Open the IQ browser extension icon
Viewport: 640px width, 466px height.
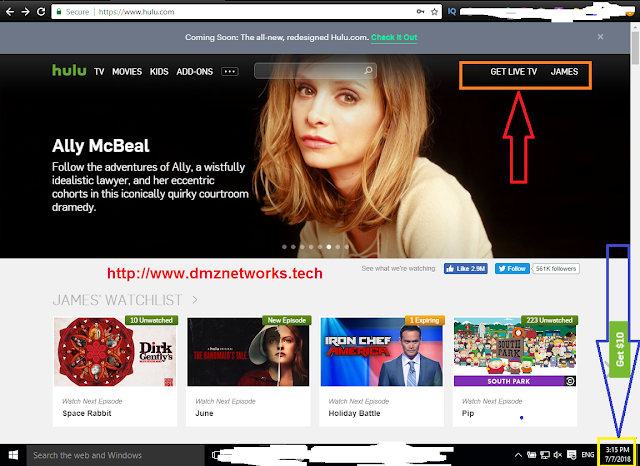coord(452,12)
